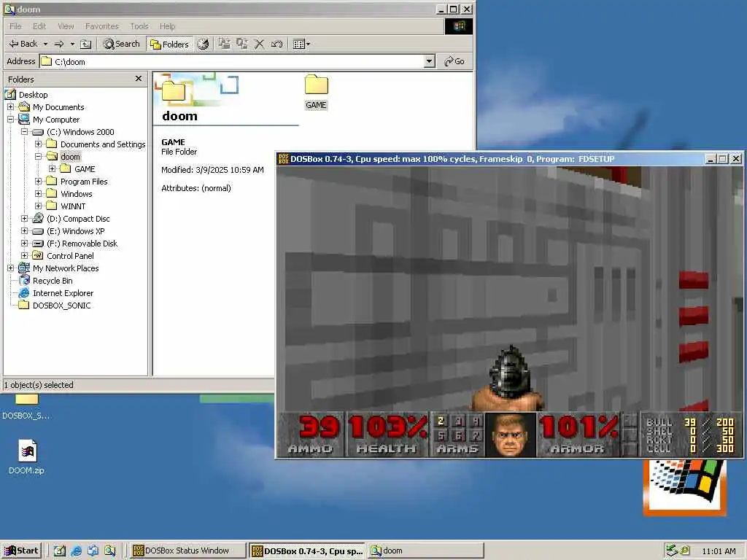Open the Views dropdown in Explorer toolbar

301,44
